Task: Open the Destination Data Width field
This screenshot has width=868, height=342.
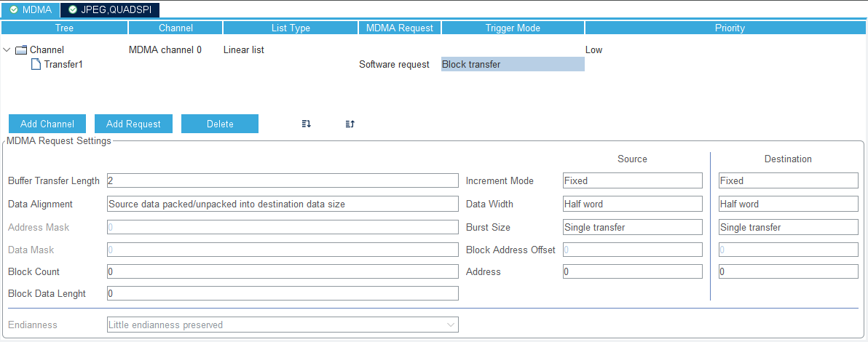Action: pos(789,204)
